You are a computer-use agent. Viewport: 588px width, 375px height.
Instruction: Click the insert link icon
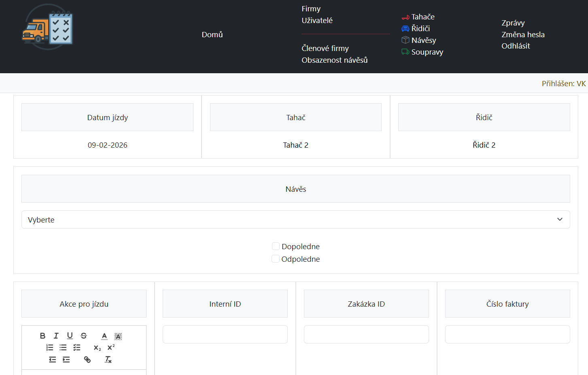[x=87, y=360]
